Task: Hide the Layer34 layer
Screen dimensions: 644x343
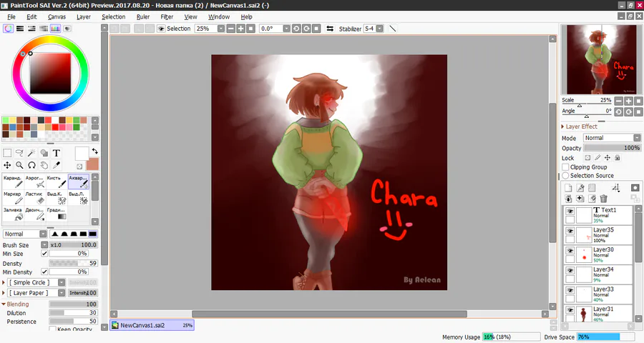Action: pyautogui.click(x=570, y=271)
